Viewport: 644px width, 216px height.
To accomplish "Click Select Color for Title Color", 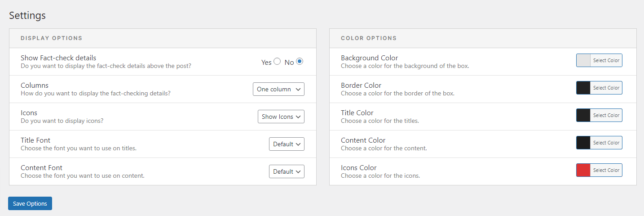I will point(606,115).
